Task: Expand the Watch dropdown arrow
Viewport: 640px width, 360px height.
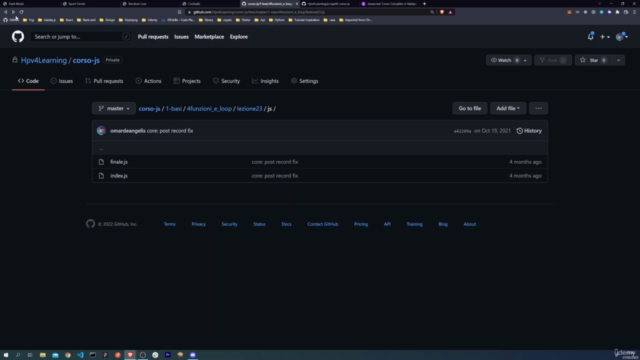Action: pos(526,60)
